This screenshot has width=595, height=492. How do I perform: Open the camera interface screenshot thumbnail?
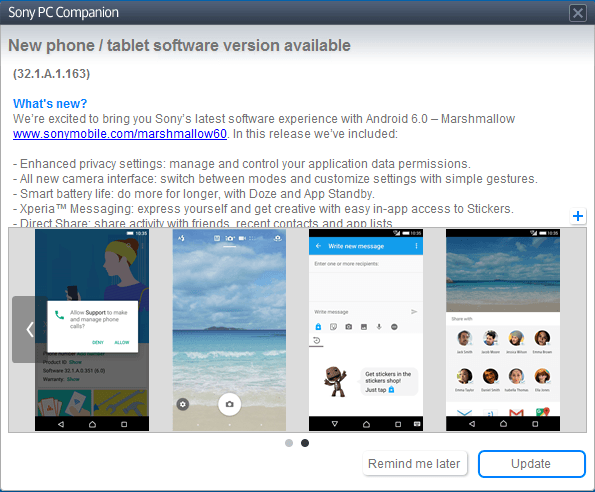click(x=229, y=330)
